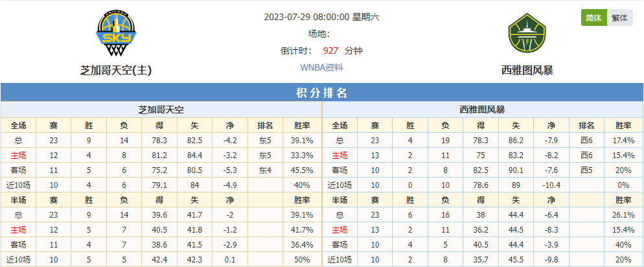Click team name 西雅图风暴 under Storm logo
Screen dimensions: 644x267
tap(527, 71)
